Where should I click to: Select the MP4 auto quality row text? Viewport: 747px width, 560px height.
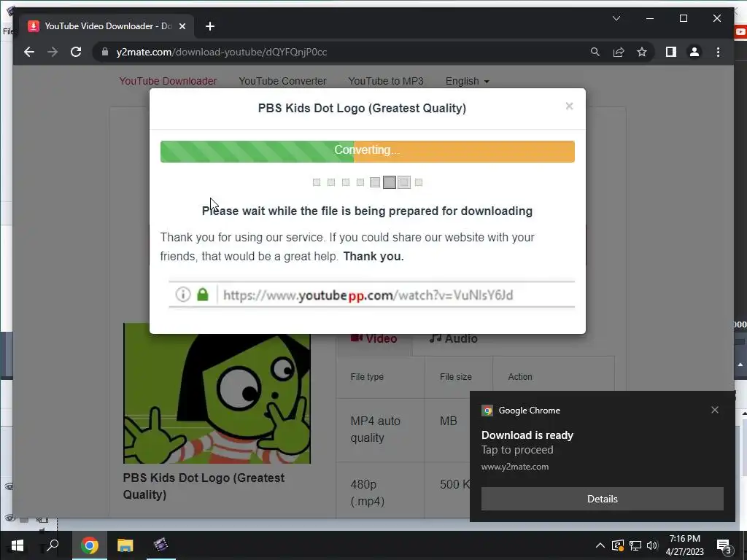click(x=376, y=429)
